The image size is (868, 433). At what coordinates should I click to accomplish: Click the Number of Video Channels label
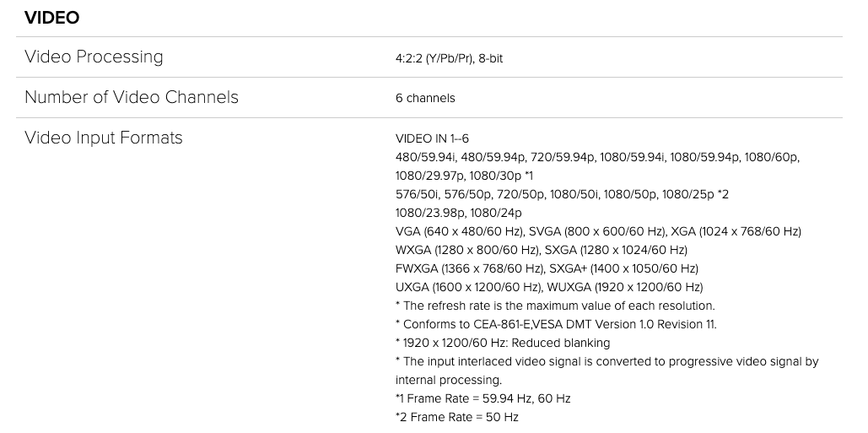[x=131, y=97]
